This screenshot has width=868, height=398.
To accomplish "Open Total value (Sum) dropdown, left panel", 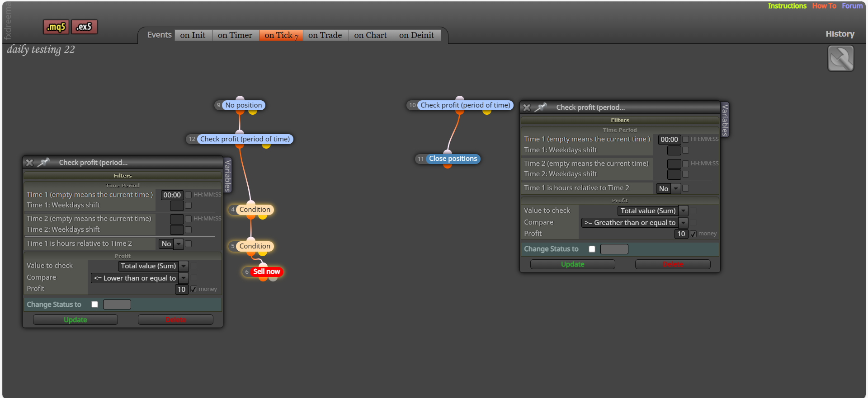I will point(153,266).
